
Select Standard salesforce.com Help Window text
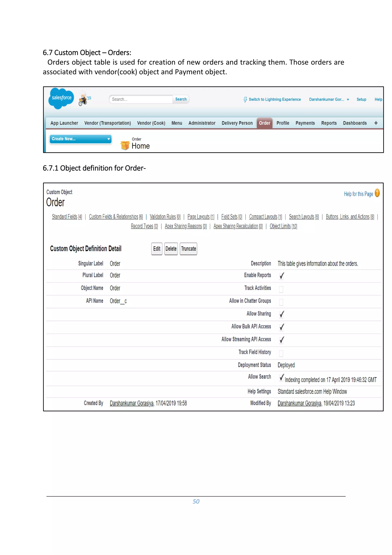(312, 391)
